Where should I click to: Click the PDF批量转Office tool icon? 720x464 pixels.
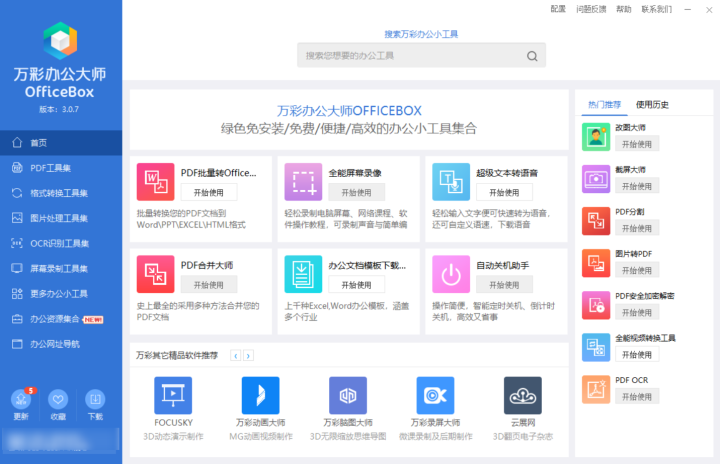point(156,182)
